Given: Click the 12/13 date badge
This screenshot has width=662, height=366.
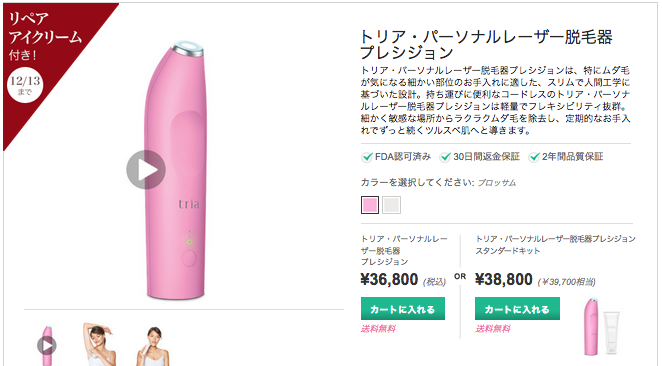Looking at the screenshot, I should click(x=25, y=84).
